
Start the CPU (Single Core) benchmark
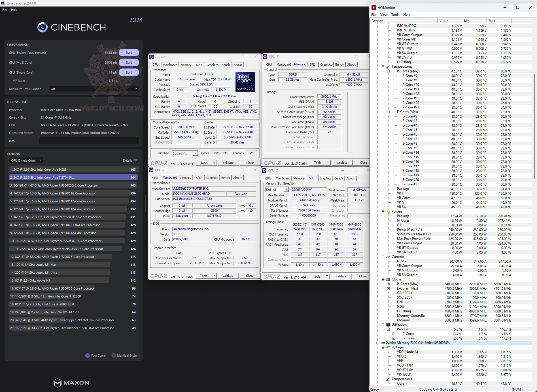click(x=129, y=72)
